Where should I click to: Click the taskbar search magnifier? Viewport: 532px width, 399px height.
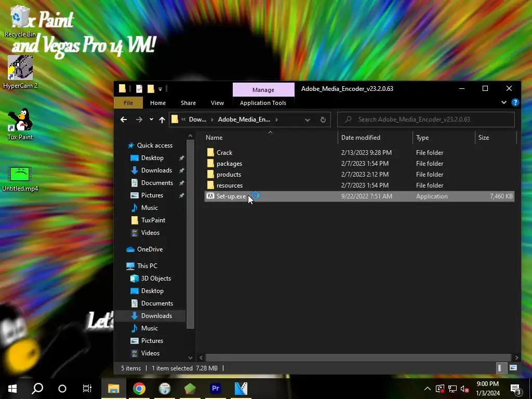point(37,388)
